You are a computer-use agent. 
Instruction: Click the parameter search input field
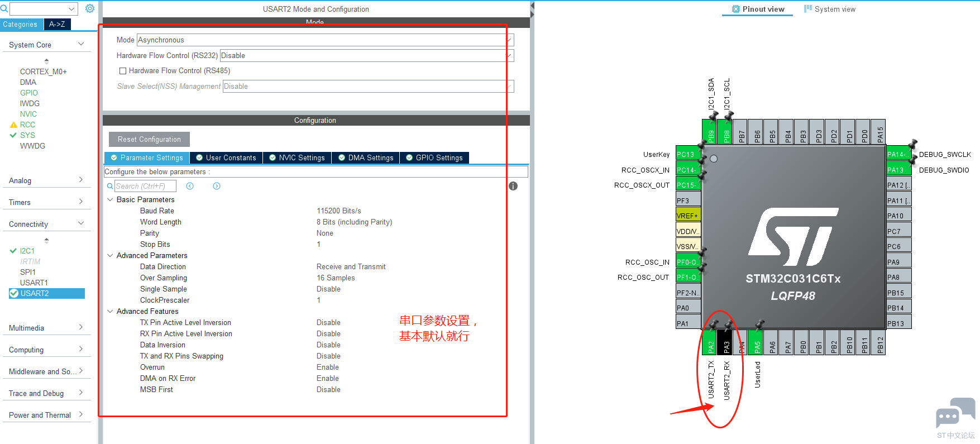(x=145, y=186)
